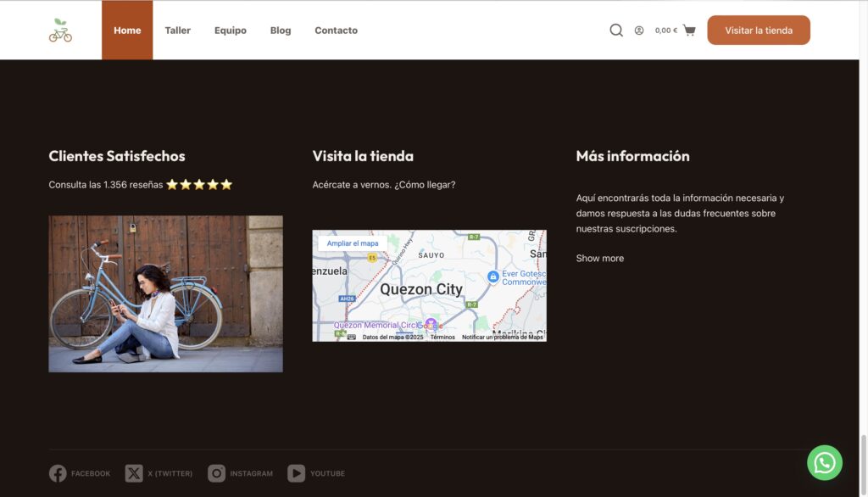
Task: Open the Facebook social link
Action: tap(80, 473)
